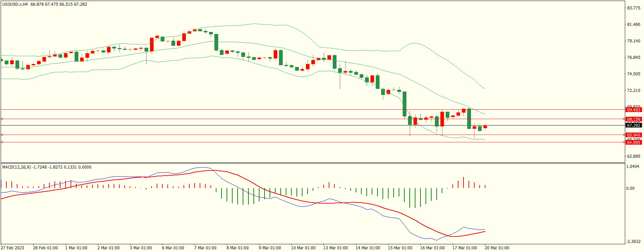Click the 83.775 price scale value

634,8
